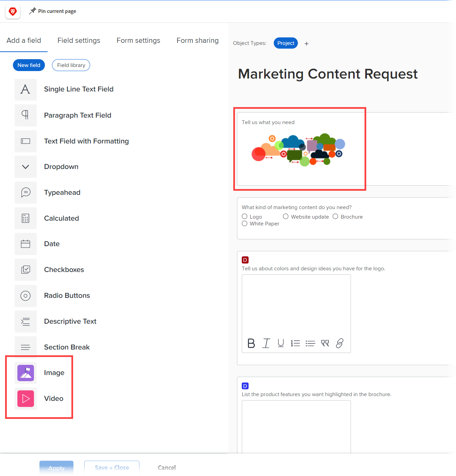Image resolution: width=456 pixels, height=476 pixels.
Task: Click the Paragraph Text Field label
Action: pos(78,115)
